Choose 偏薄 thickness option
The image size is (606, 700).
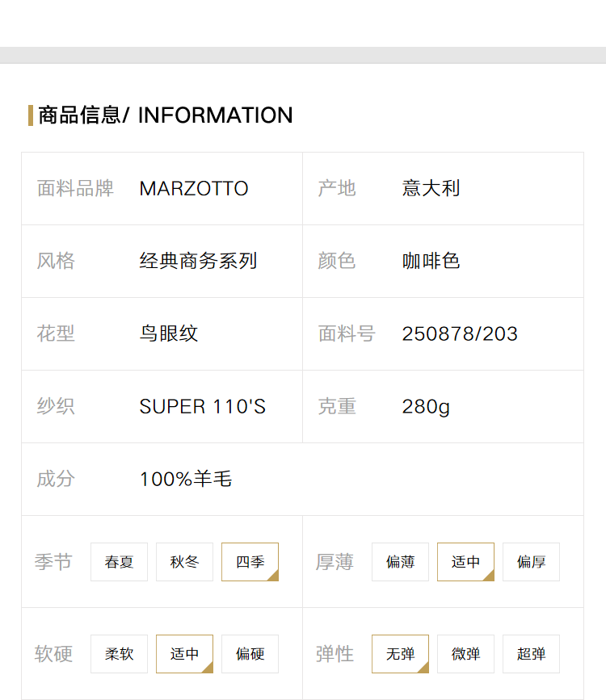click(x=400, y=562)
